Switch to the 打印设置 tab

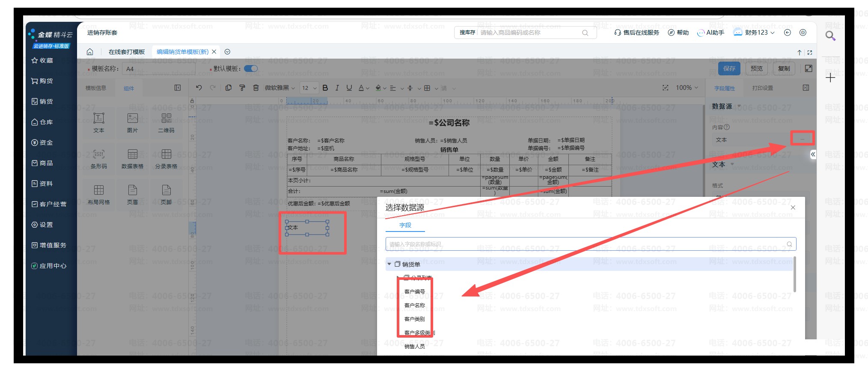(x=762, y=88)
